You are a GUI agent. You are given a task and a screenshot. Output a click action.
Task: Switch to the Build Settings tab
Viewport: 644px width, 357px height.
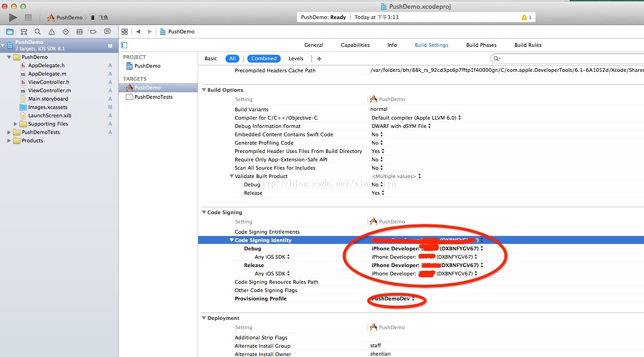(x=431, y=45)
